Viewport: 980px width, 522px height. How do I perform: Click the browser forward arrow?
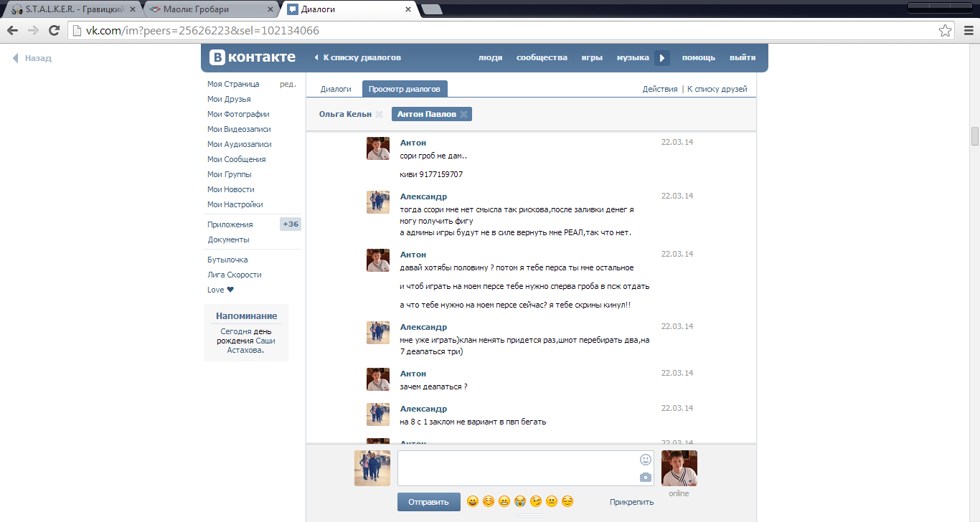[x=33, y=31]
